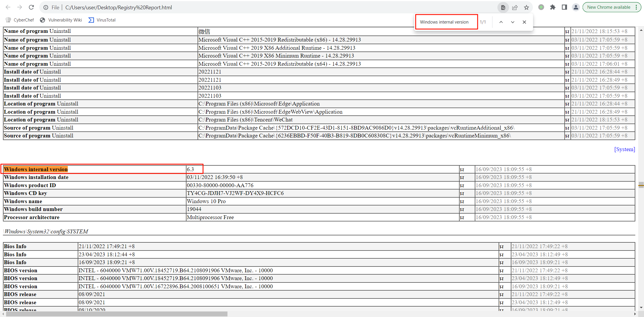Image resolution: width=644 pixels, height=317 pixels.
Task: Click timestamp 21/11/2022 18:15:53 in 微信 row
Action: pyautogui.click(x=599, y=31)
